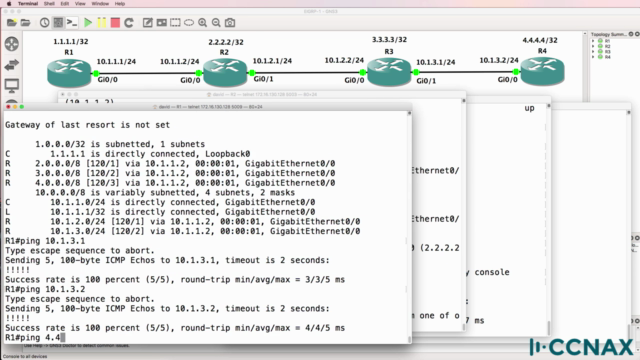
Task: Click the 10.1.3.0/24 [120/2] route line
Action: (182, 231)
